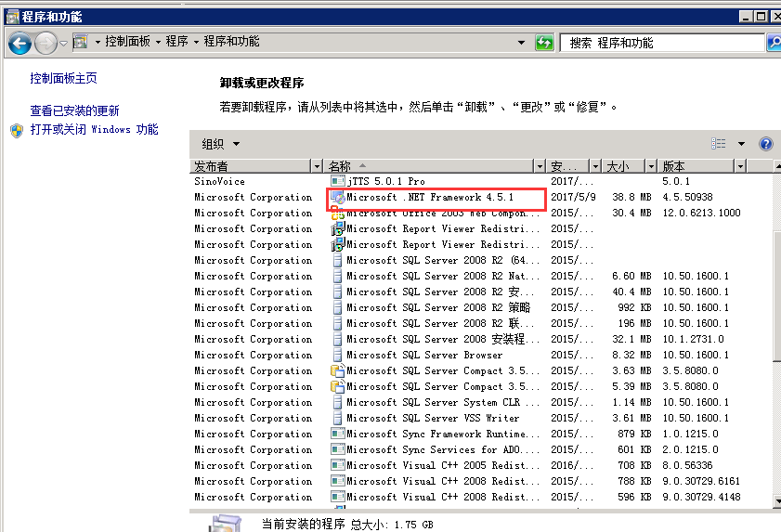781x532 pixels.
Task: Select the SQL Server System CLR icon
Action: click(x=338, y=402)
